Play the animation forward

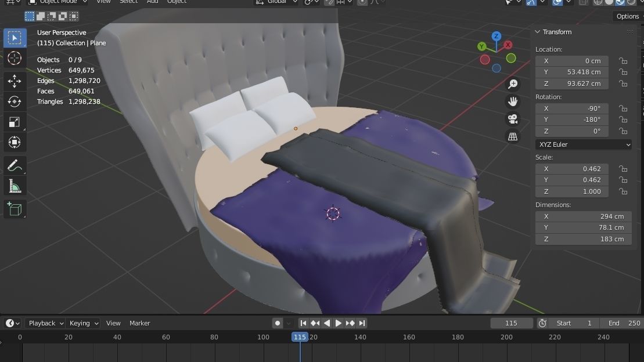point(339,323)
